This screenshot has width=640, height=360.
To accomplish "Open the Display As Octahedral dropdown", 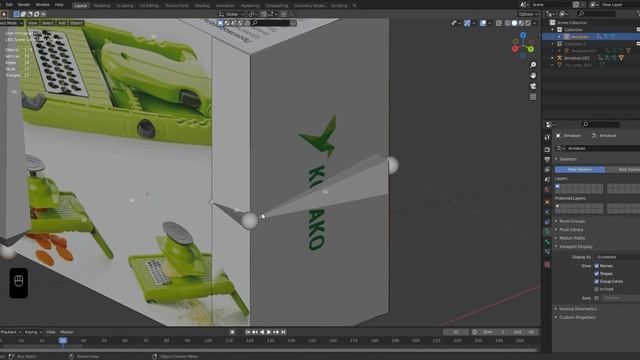I will pyautogui.click(x=617, y=257).
